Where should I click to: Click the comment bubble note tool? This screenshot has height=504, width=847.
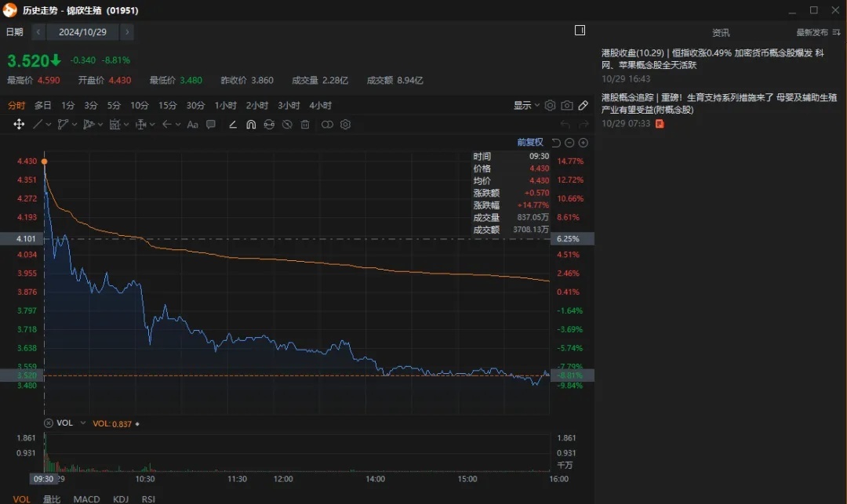coord(211,125)
